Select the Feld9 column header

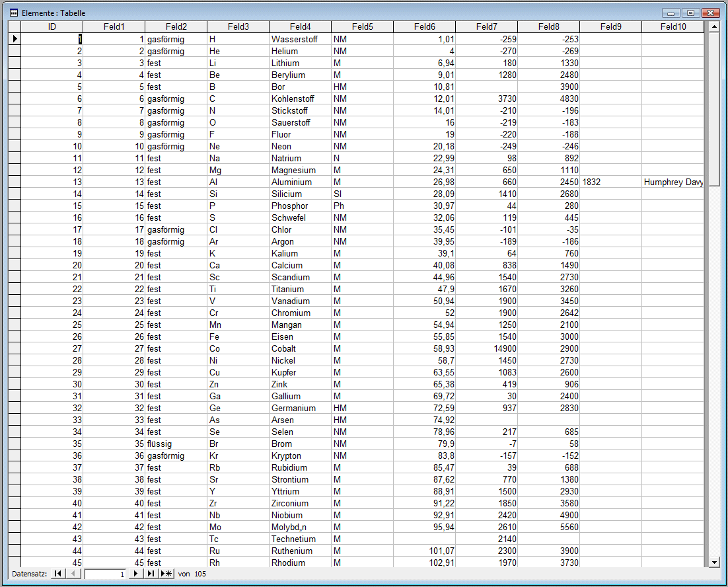point(611,27)
